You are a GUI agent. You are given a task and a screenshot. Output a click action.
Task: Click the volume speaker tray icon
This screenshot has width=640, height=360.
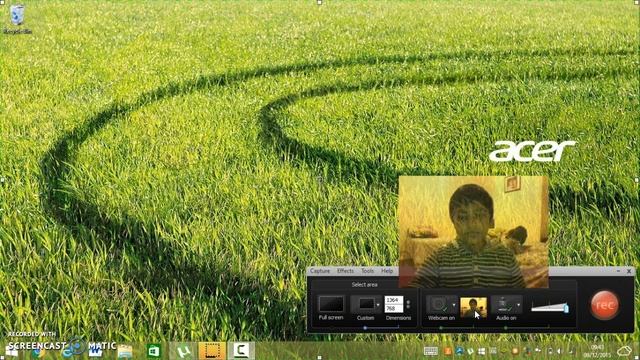click(560, 351)
